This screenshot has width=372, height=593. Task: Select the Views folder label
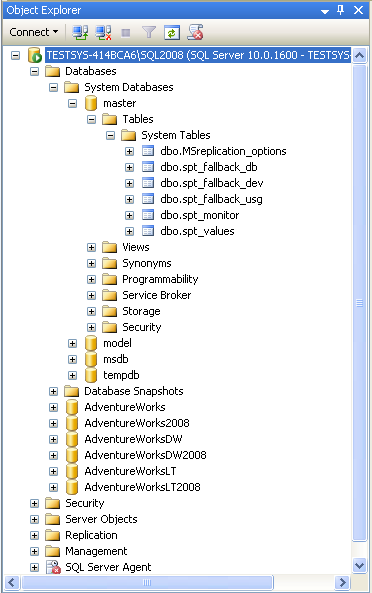tap(136, 247)
